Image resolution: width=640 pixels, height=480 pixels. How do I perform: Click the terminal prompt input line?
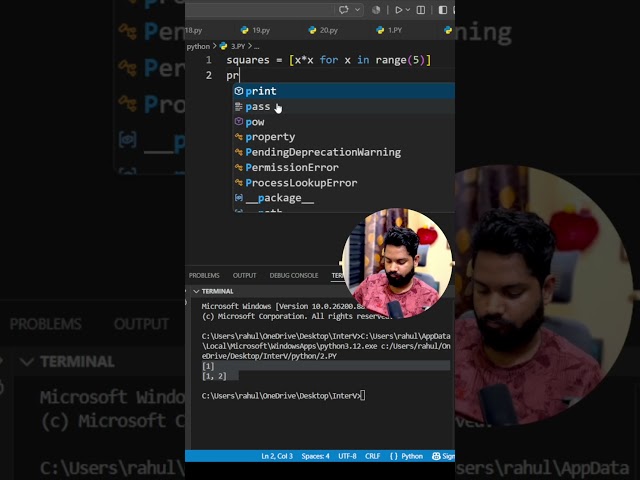point(284,396)
